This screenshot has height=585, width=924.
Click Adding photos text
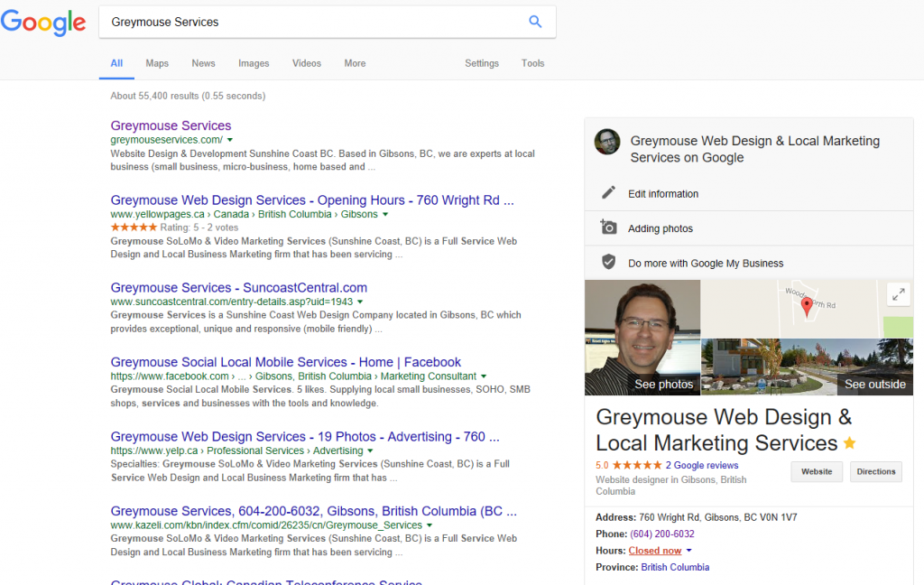click(660, 228)
